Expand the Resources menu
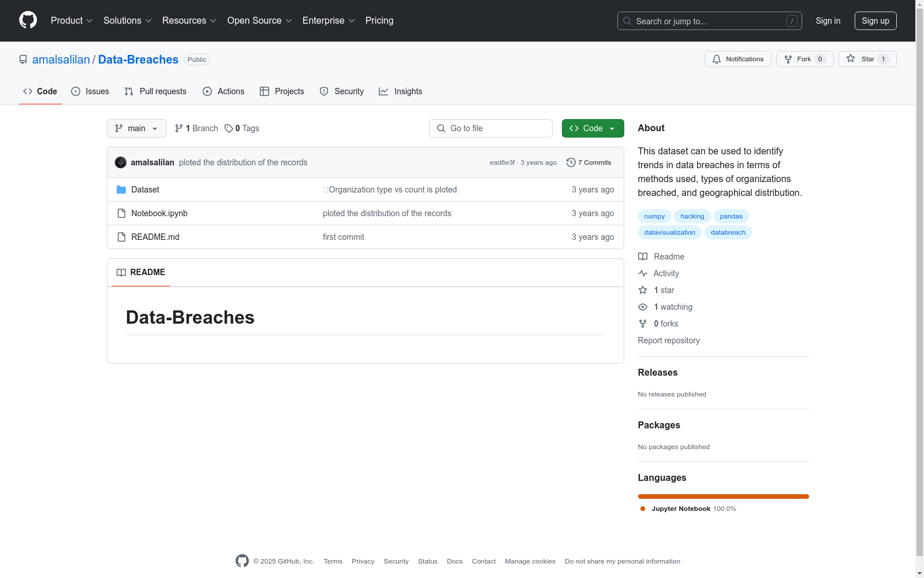This screenshot has height=578, width=924. 189,21
